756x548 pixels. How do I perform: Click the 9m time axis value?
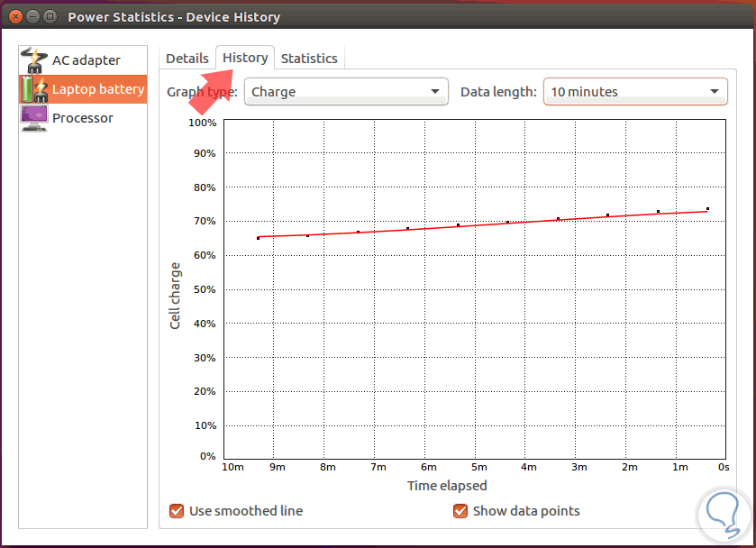point(278,467)
